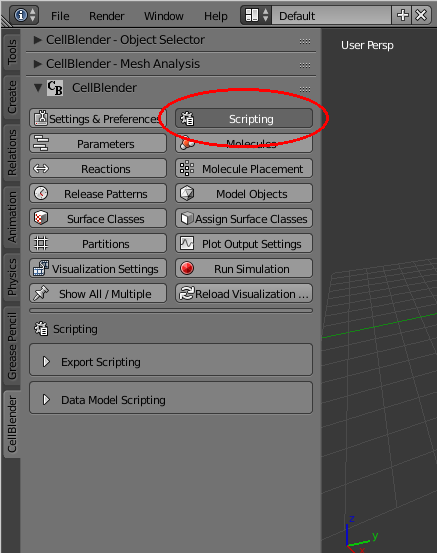Click the Scripting button gear icon

click(187, 118)
